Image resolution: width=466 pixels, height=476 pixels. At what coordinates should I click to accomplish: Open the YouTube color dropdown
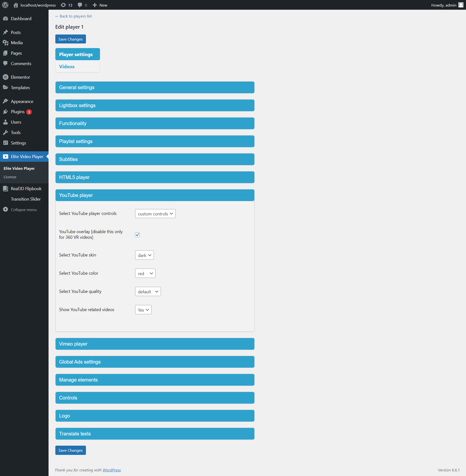tap(145, 273)
